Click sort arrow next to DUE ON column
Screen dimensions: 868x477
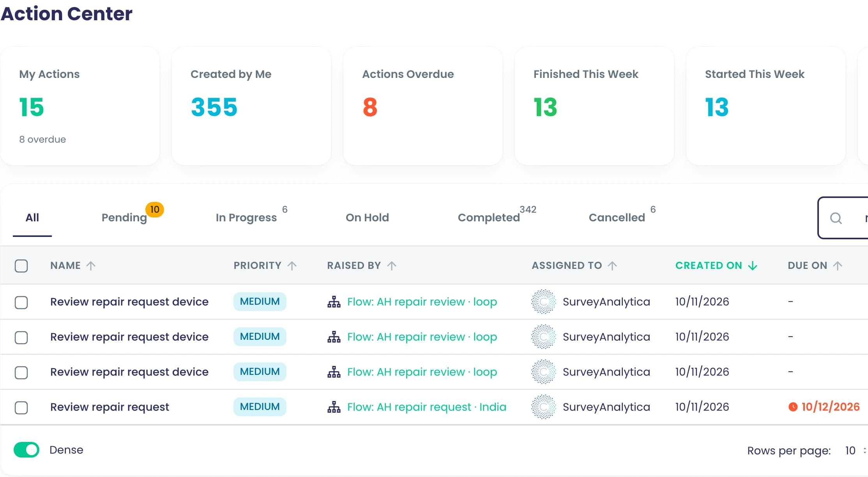pyautogui.click(x=838, y=266)
